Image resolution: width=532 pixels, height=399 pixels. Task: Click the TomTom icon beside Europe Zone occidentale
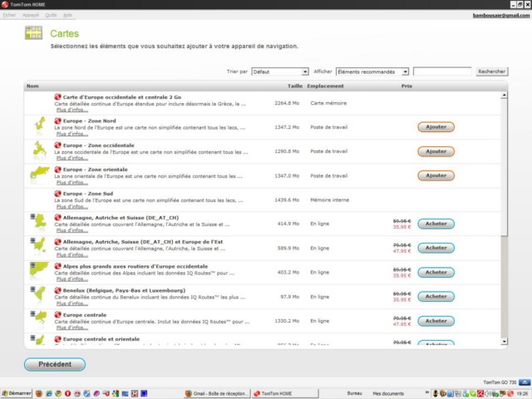(57, 145)
